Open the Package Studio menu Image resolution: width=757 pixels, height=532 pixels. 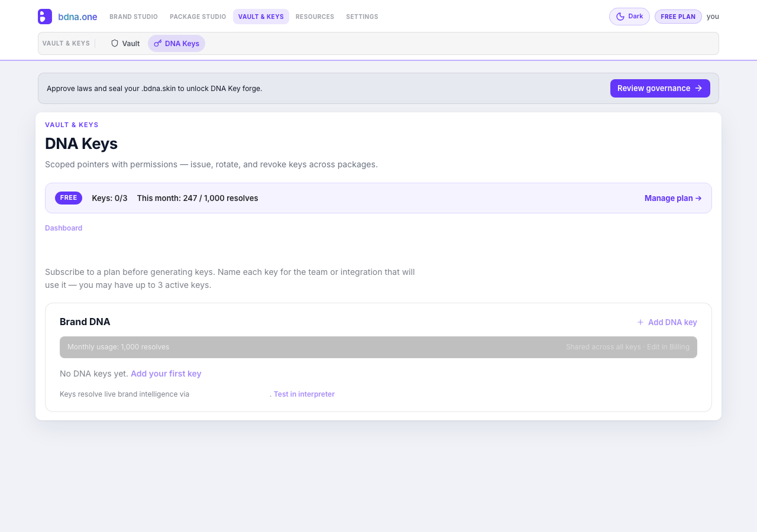[198, 17]
